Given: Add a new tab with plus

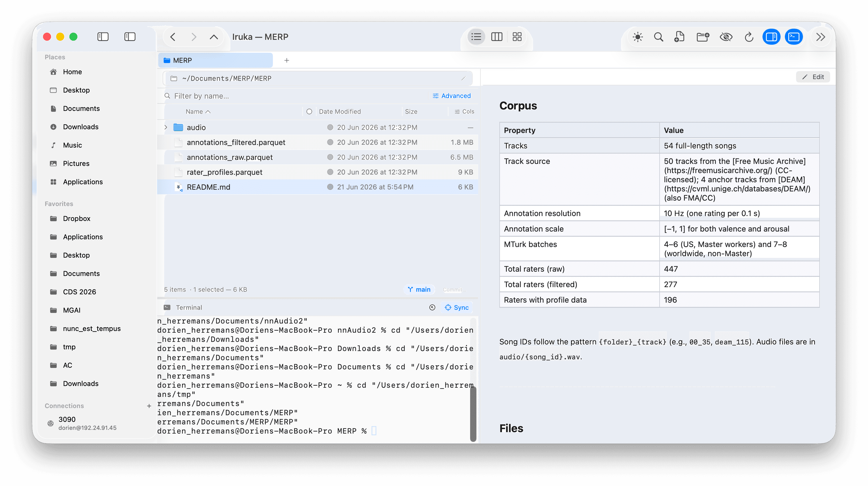Looking at the screenshot, I should tap(287, 60).
